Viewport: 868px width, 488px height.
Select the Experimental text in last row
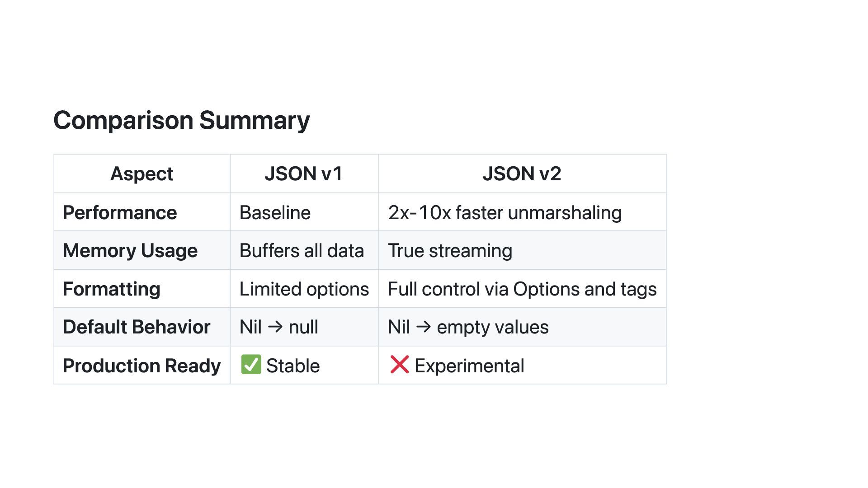tap(469, 366)
